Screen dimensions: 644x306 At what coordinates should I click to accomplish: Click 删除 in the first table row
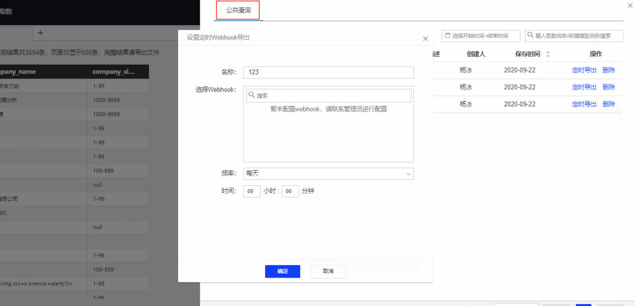coord(609,70)
